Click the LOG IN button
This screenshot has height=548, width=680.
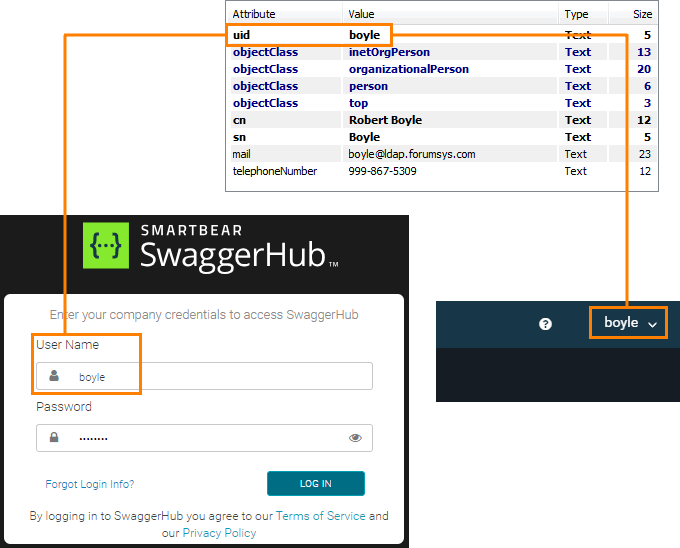tap(316, 483)
